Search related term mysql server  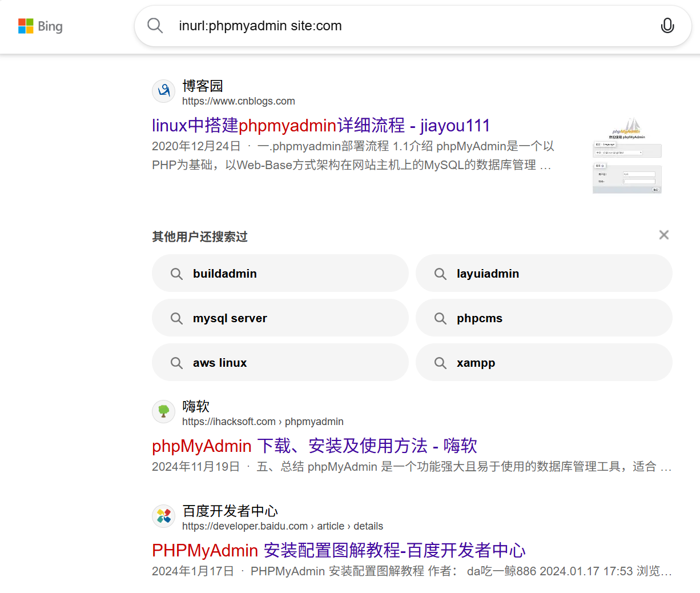280,318
